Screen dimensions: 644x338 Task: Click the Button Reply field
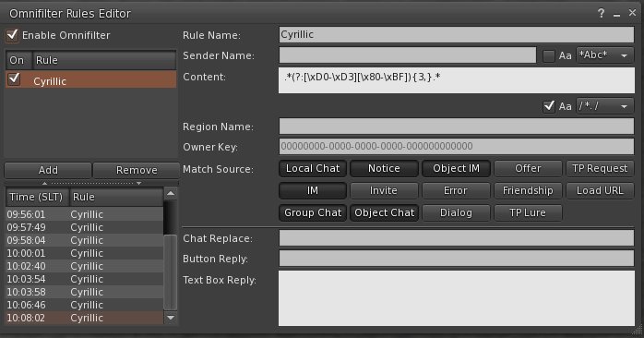tap(457, 259)
